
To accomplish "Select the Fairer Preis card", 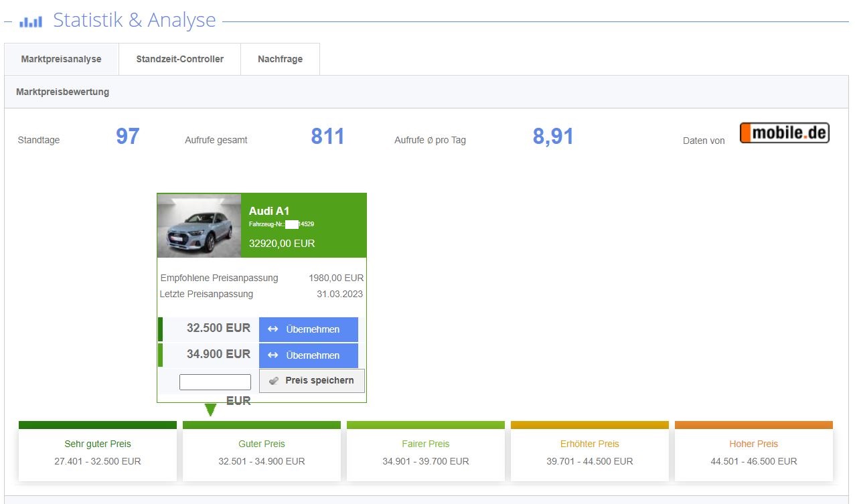I will pos(426,451).
